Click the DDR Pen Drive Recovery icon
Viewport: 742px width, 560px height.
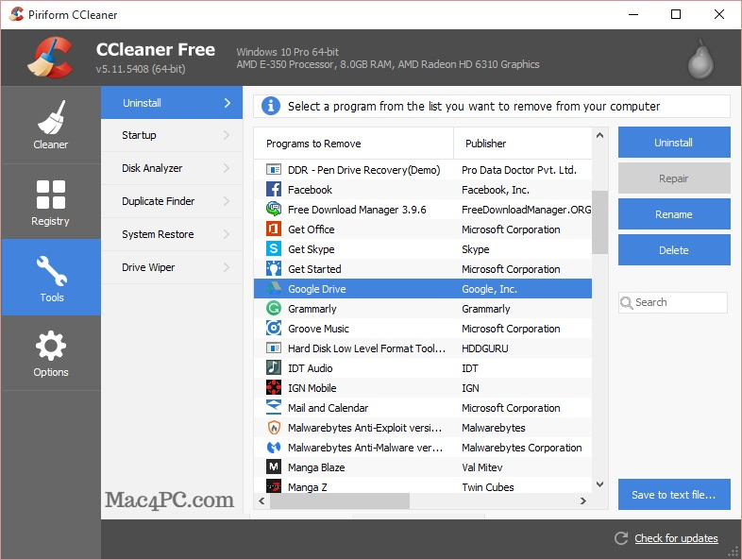coord(274,169)
